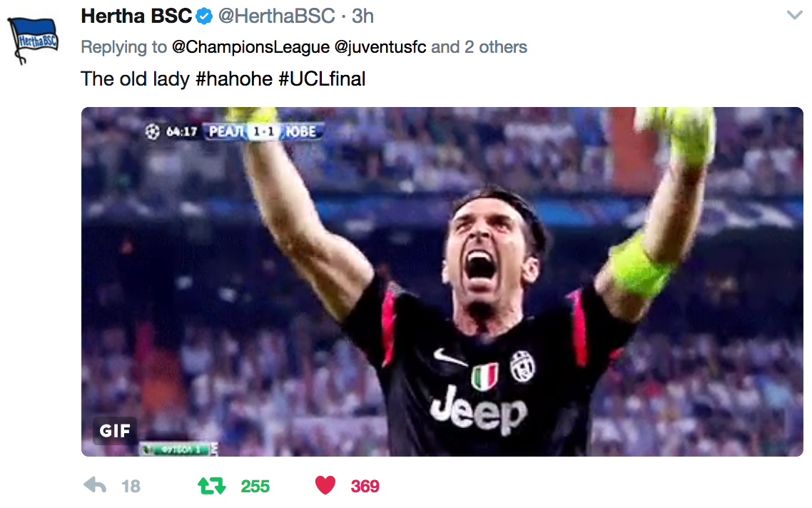Show the "and 2 others" recipients

click(x=479, y=47)
